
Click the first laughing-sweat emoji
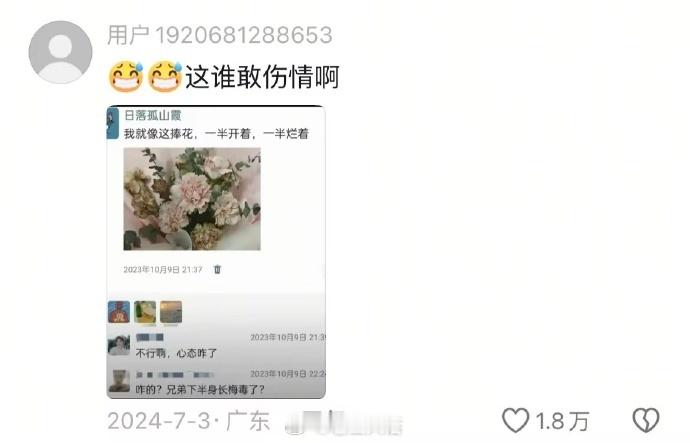point(126,77)
